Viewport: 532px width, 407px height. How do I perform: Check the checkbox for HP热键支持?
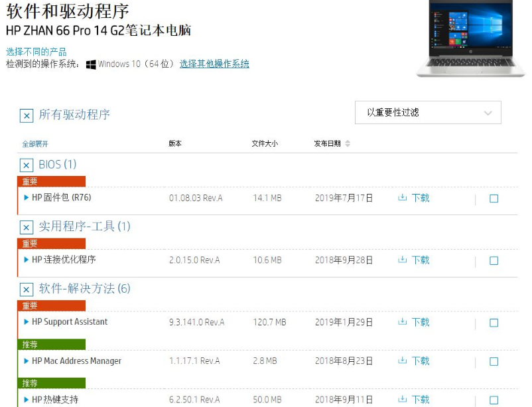(x=494, y=399)
